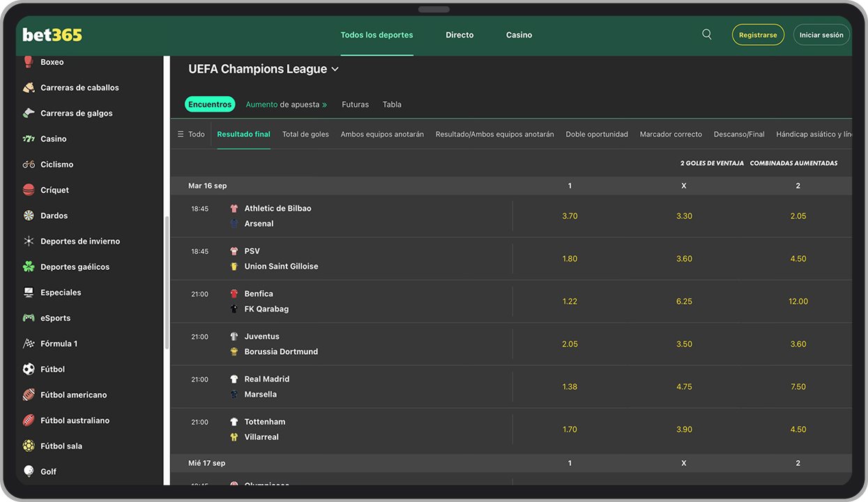
Task: Select 3.90 draw odds for Tottenham match
Action: (684, 429)
